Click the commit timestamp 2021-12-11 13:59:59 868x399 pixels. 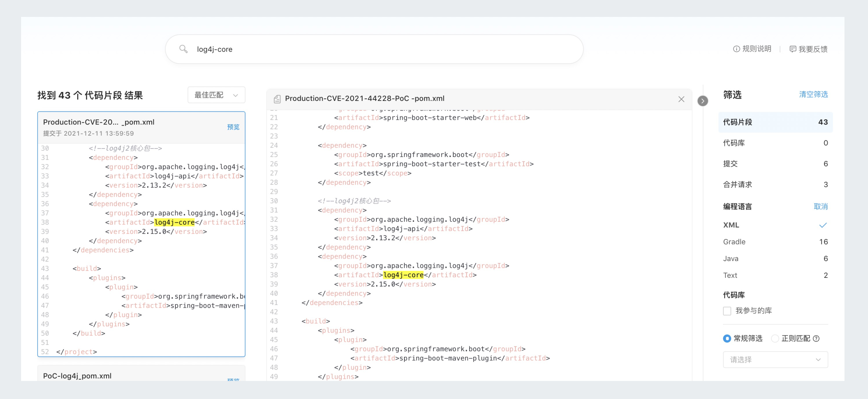pos(99,134)
